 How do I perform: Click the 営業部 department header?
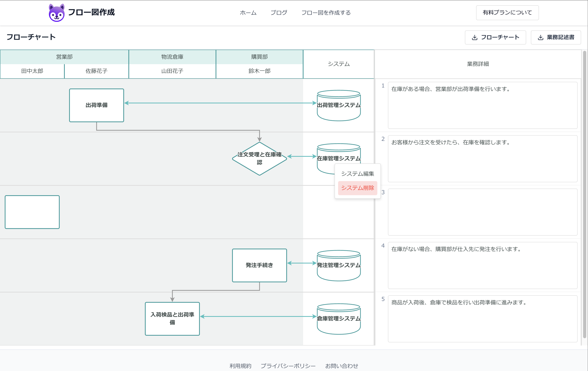64,57
